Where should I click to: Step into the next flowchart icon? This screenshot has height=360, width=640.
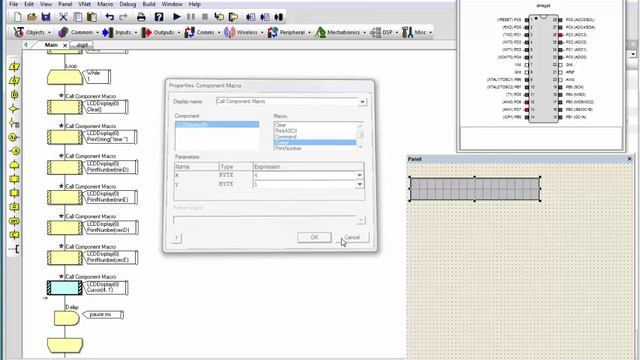[219, 17]
